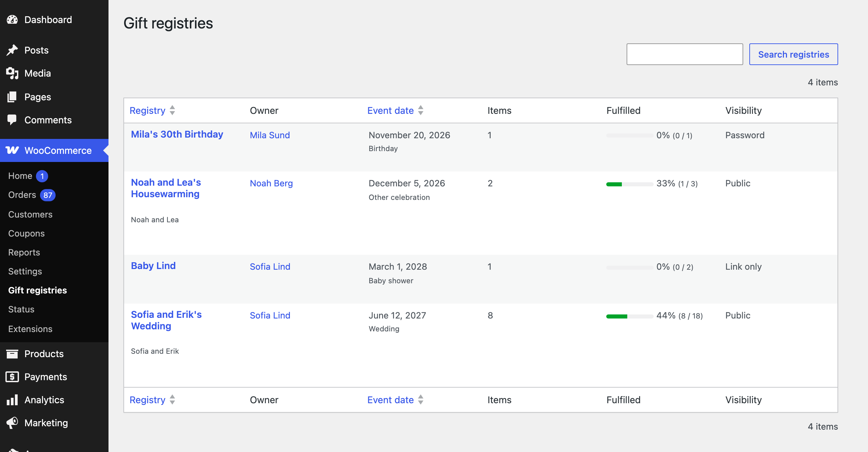Click the Pages icon in sidebar
The image size is (868, 452).
coord(12,97)
